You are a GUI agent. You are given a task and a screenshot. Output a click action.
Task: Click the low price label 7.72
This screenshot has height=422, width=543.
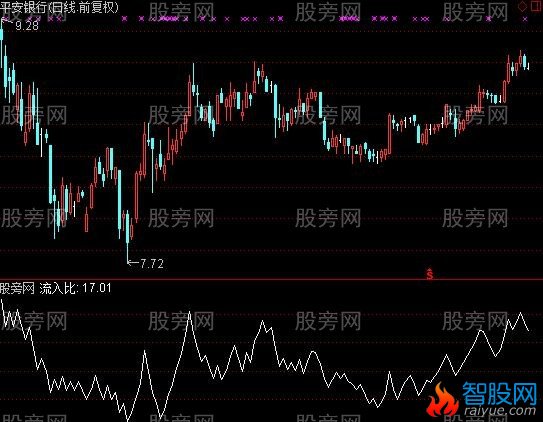[x=152, y=264]
